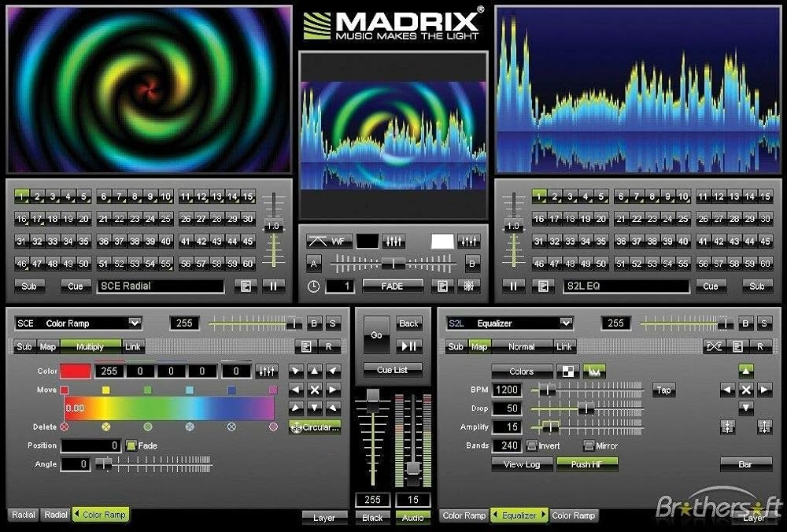Viewport: 787px width, 532px height.
Task: Click the R reset button in Equalizer
Action: click(760, 346)
